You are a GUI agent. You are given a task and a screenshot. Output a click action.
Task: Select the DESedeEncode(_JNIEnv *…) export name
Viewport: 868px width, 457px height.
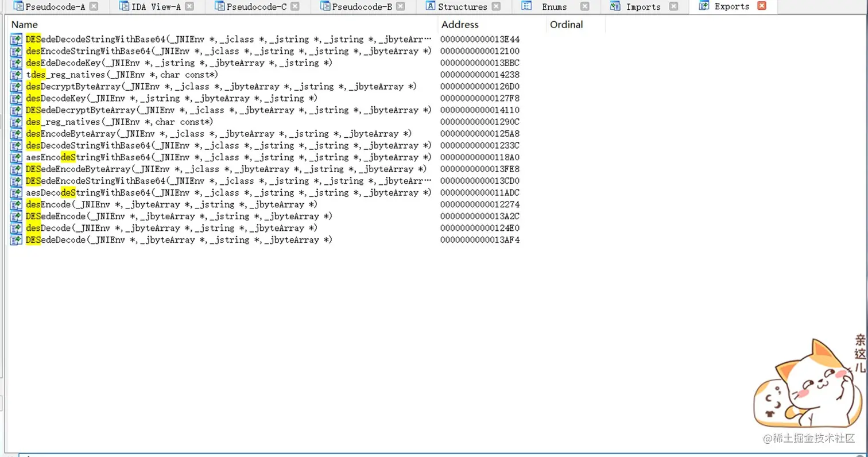(179, 216)
